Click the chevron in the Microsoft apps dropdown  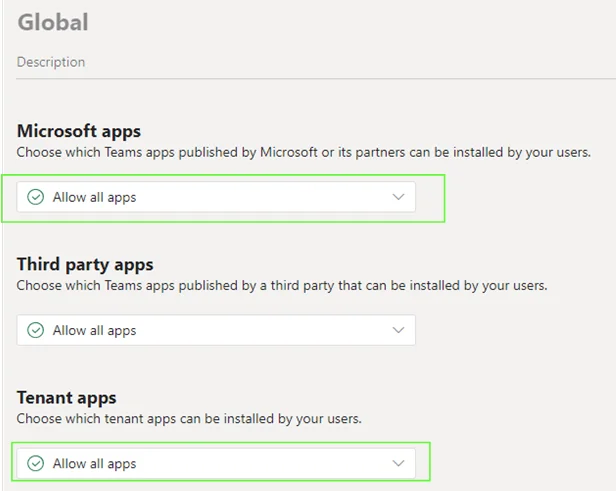pos(398,197)
